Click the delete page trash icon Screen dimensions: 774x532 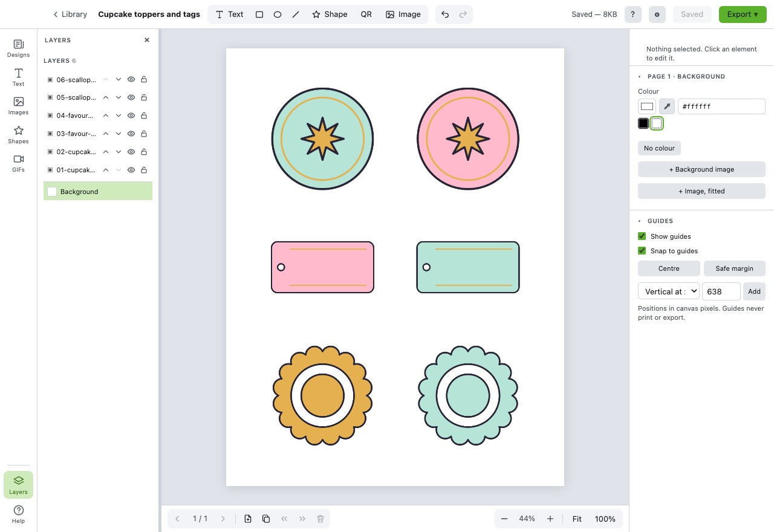tap(320, 519)
